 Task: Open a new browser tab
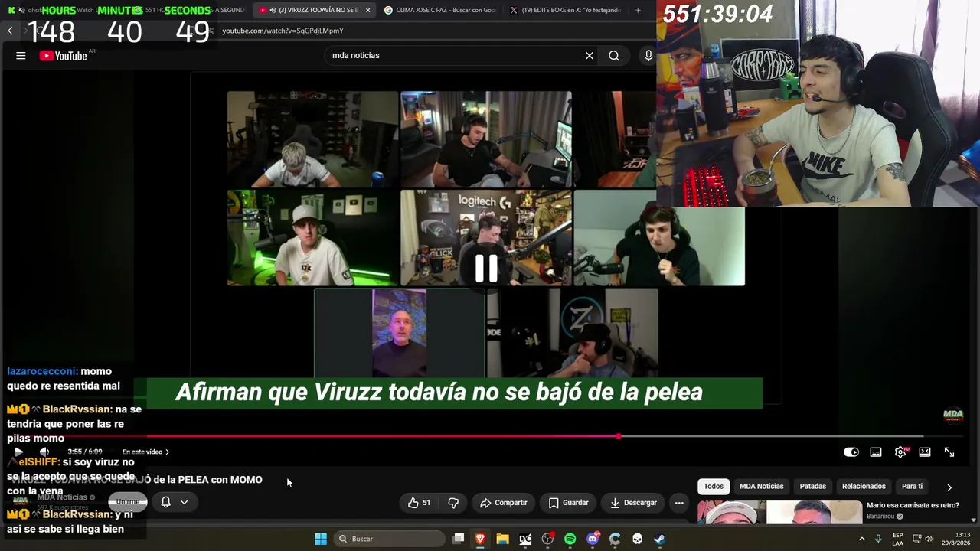(x=638, y=10)
